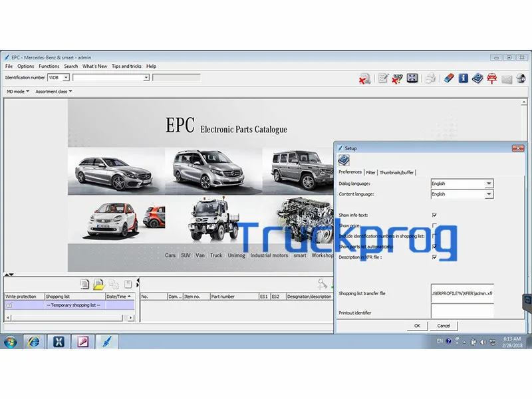Viewport: 532px width, 399px height.
Task: Open the Dialog language dropdown
Action: point(489,184)
